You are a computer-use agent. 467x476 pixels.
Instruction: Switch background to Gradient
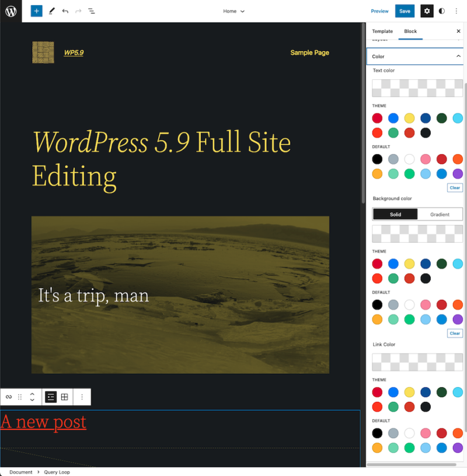click(x=440, y=214)
